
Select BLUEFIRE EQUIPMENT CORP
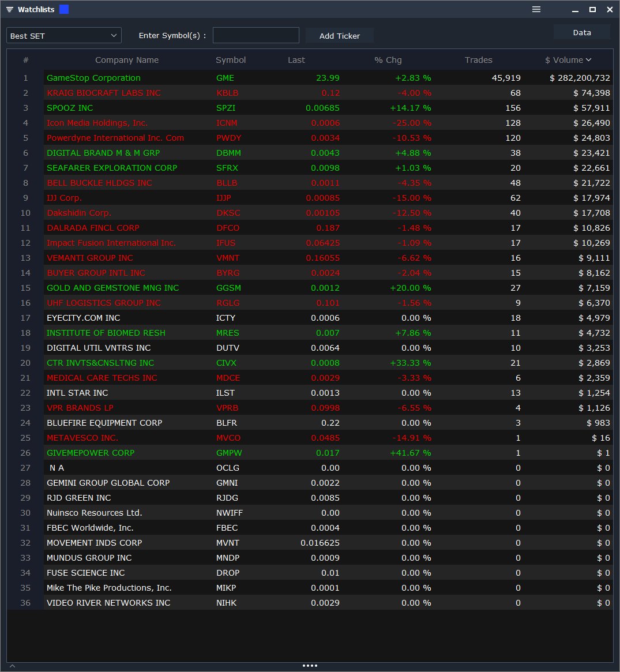[104, 423]
